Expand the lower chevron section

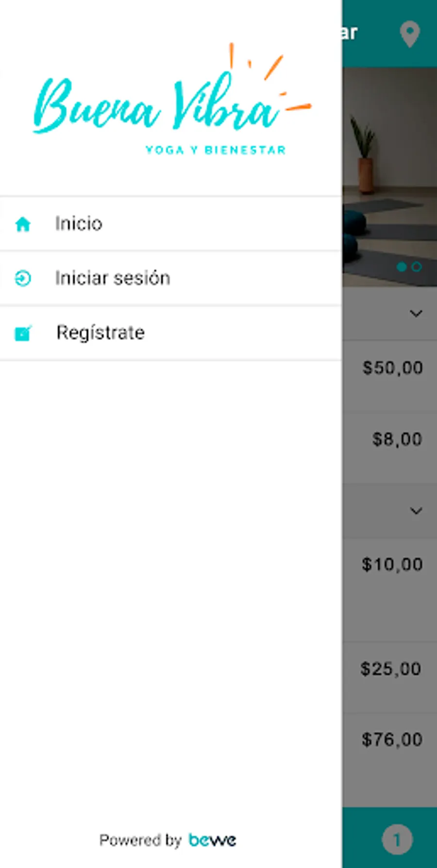(x=416, y=511)
